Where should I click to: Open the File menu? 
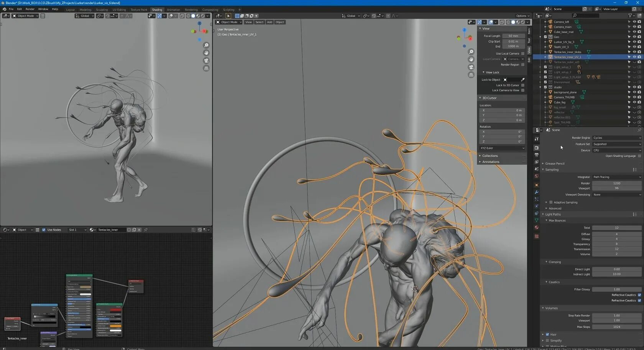coord(11,9)
